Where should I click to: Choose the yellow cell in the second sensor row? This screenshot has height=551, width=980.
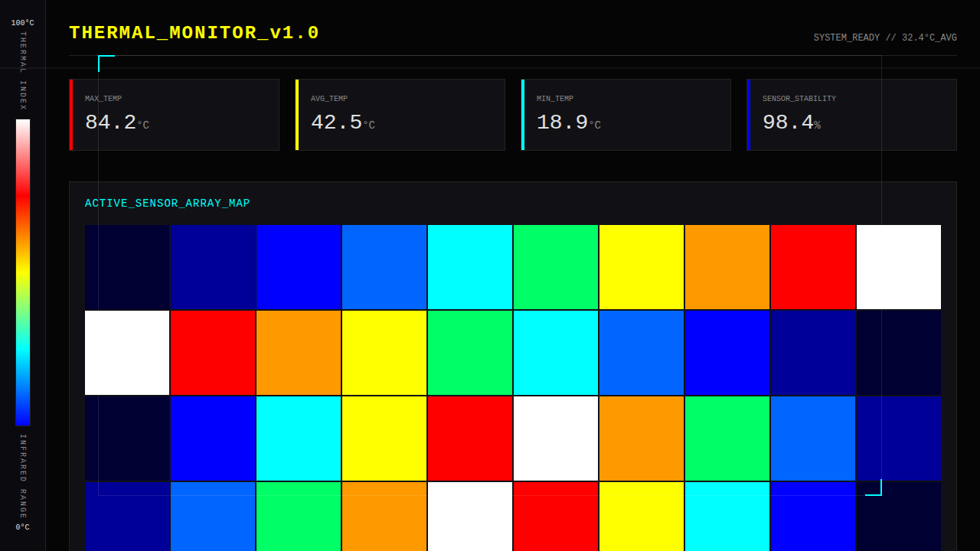pyautogui.click(x=384, y=353)
